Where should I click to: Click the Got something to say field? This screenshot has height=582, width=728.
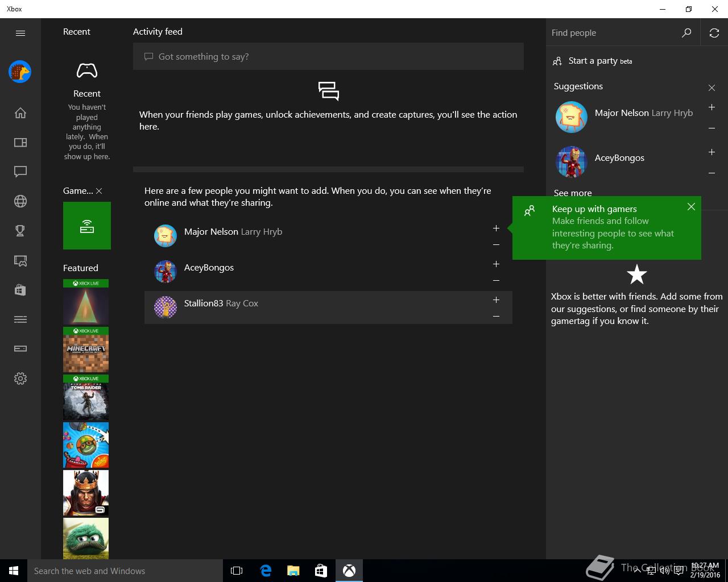[328, 56]
